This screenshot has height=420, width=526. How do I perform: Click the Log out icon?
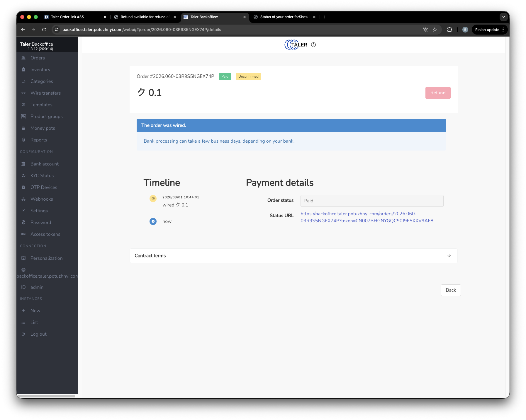(x=23, y=334)
